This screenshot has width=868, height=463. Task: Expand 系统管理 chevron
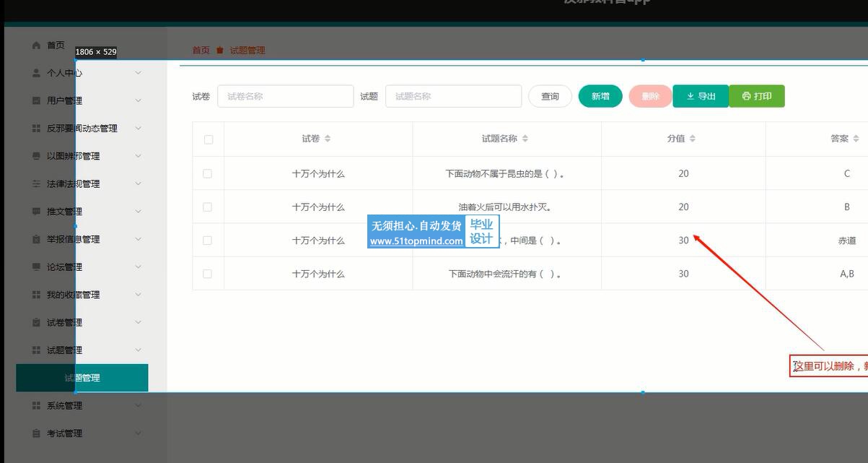(x=138, y=405)
